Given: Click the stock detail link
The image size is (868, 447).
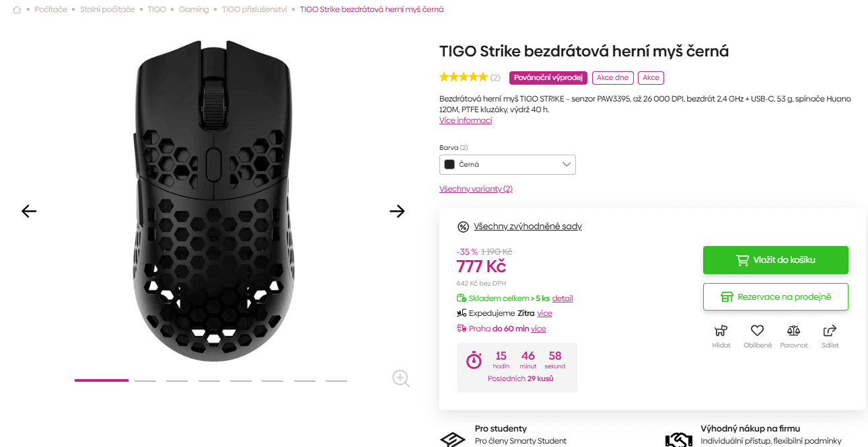Looking at the screenshot, I should tap(563, 298).
